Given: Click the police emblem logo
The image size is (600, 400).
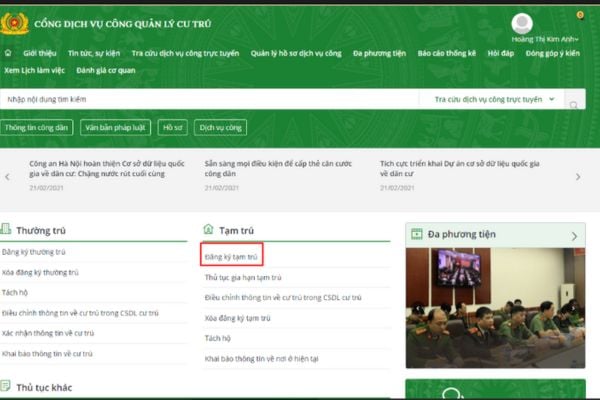Looking at the screenshot, I should 15,20.
